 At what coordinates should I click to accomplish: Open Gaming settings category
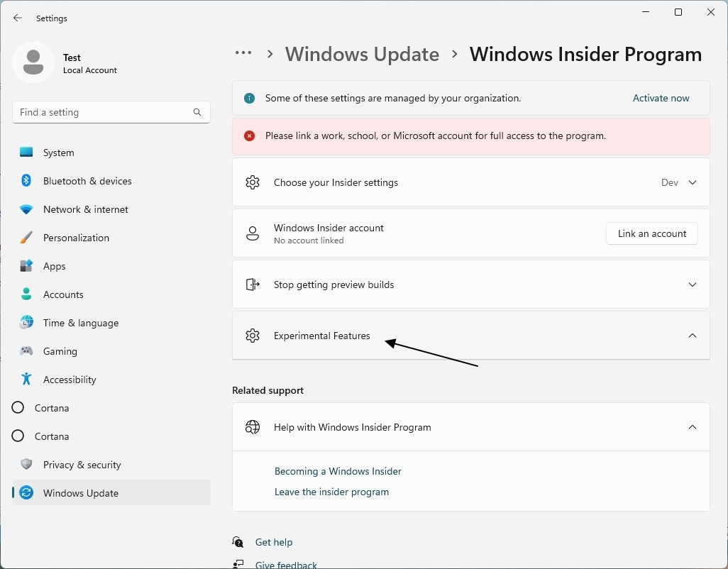pos(111,351)
